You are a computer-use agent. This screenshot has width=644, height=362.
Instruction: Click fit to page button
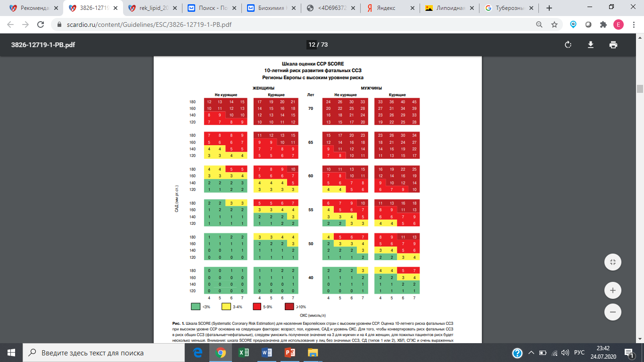[x=613, y=262]
